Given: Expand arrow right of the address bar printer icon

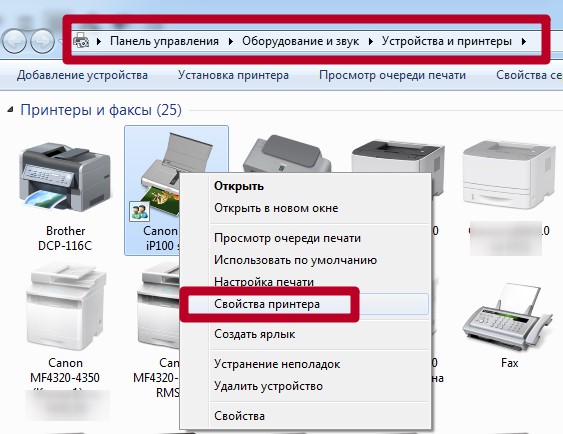Looking at the screenshot, I should [x=99, y=42].
